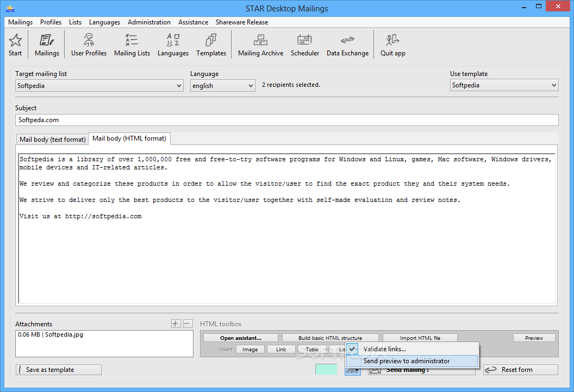Open the Profiles menu

click(x=51, y=22)
